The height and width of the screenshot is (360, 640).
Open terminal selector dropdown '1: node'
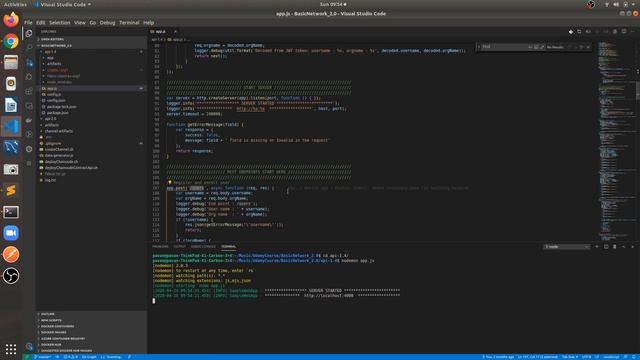(566, 247)
